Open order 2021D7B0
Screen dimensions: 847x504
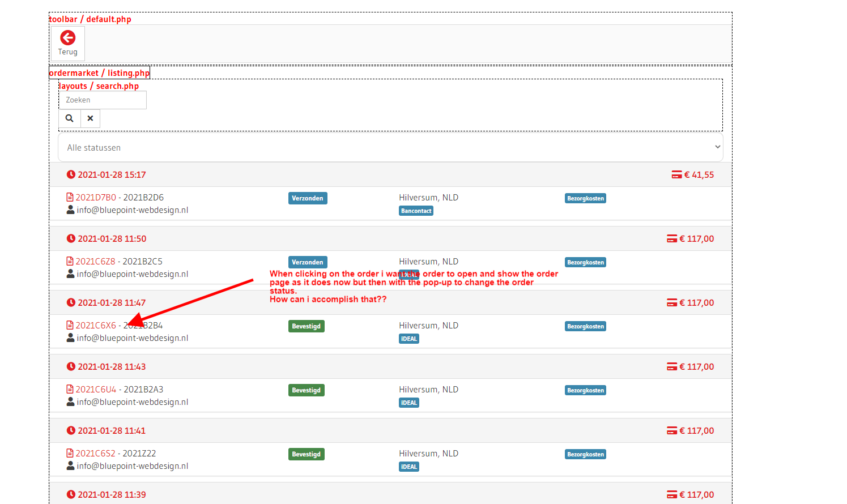96,197
